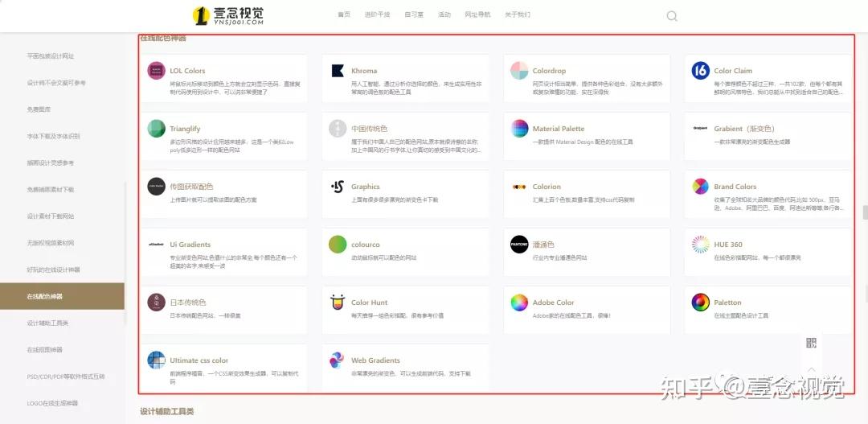868x424 pixels.
Task: Open the 中国传统色 grey icon
Action: click(x=338, y=129)
